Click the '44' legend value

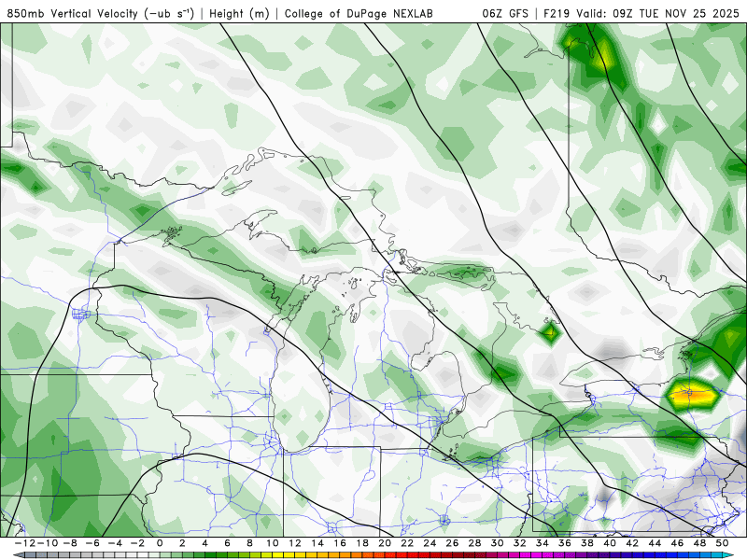pyautogui.click(x=655, y=543)
